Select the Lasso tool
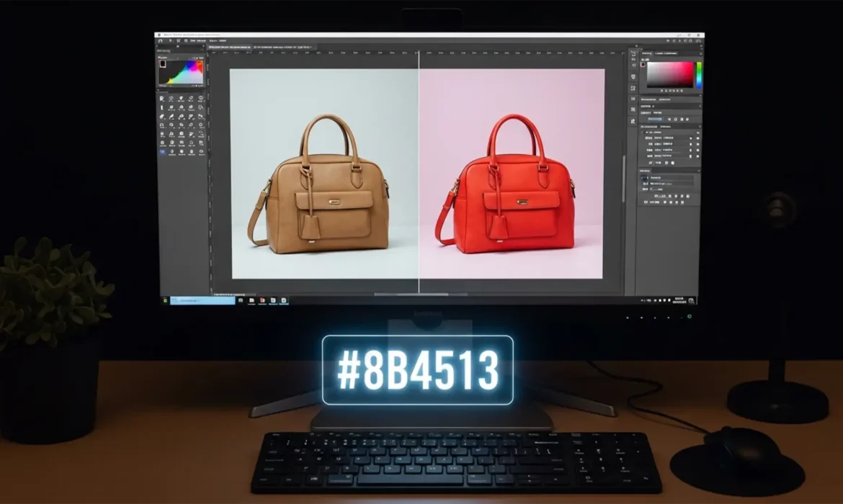 182,98
